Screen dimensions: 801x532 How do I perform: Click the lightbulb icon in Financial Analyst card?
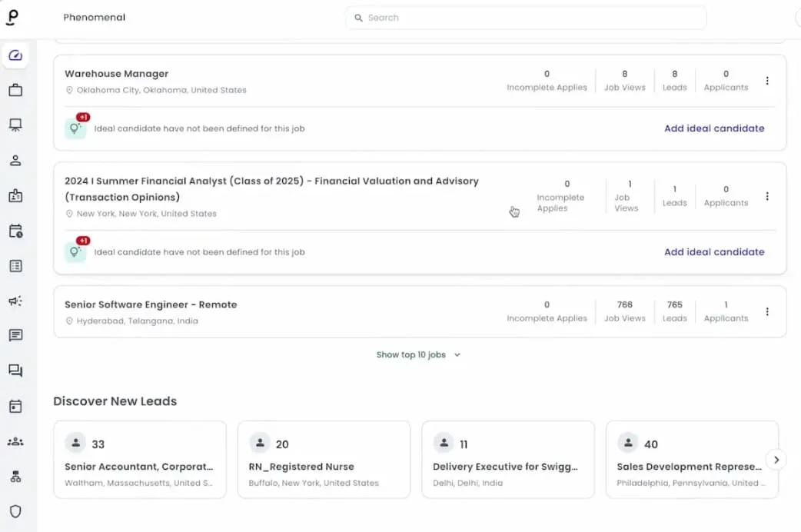point(75,252)
